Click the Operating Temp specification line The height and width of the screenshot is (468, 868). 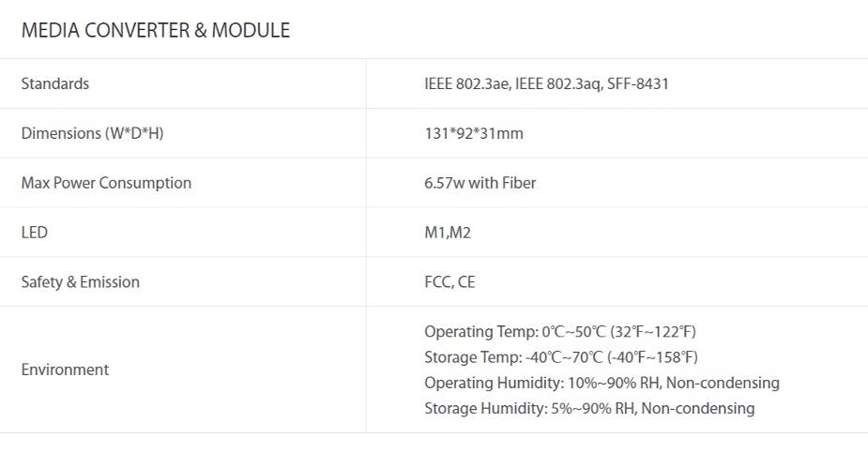click(560, 331)
